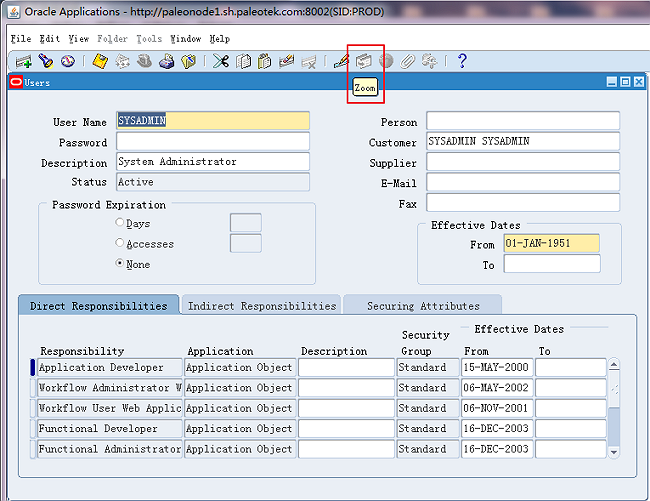Viewport: 650px width, 501px height.
Task: Click the Find flashlight icon
Action: pos(46,61)
